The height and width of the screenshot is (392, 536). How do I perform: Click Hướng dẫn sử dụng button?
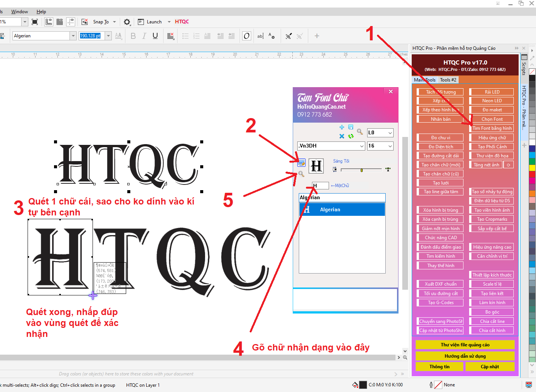pos(465,356)
